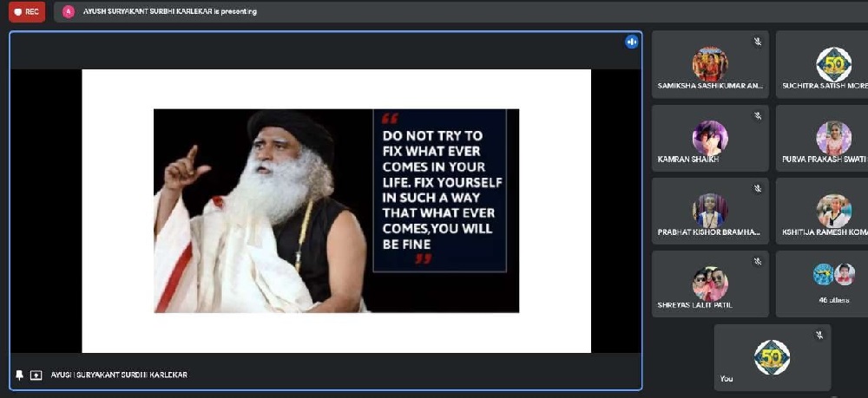Viewport: 868px width, 398px height.
Task: Open the 46 others participants tile
Action: 833,284
